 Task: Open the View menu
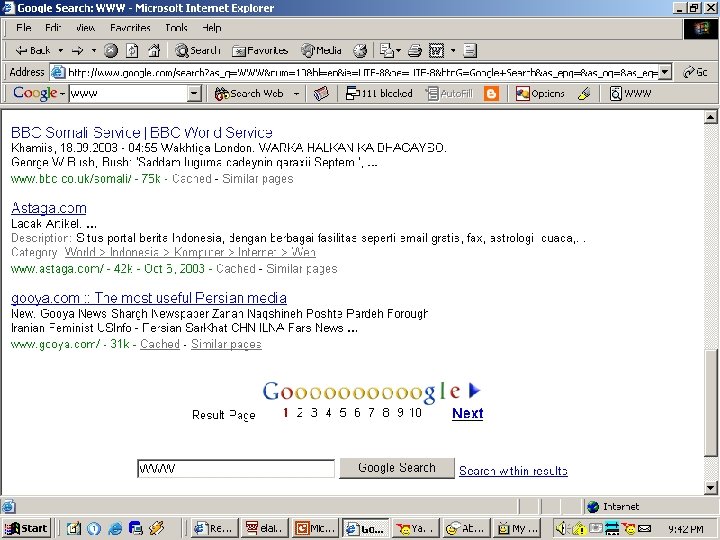pyautogui.click(x=85, y=28)
